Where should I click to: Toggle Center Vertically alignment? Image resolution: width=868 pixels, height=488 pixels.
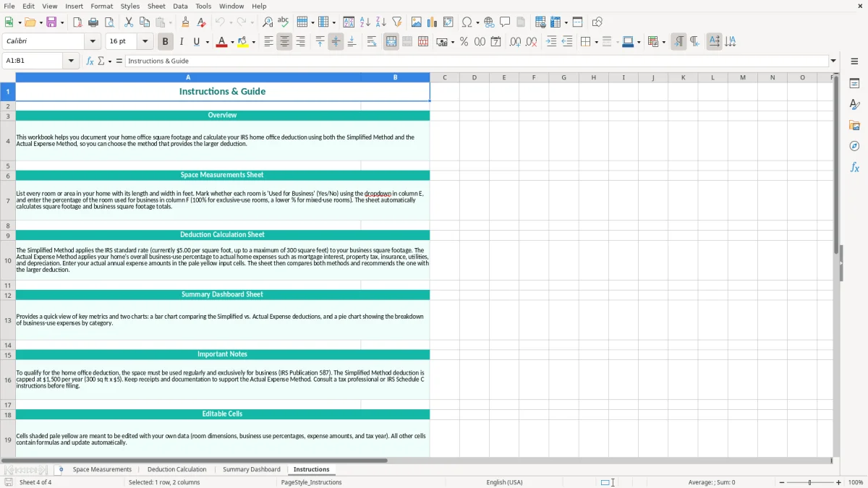[x=336, y=42]
